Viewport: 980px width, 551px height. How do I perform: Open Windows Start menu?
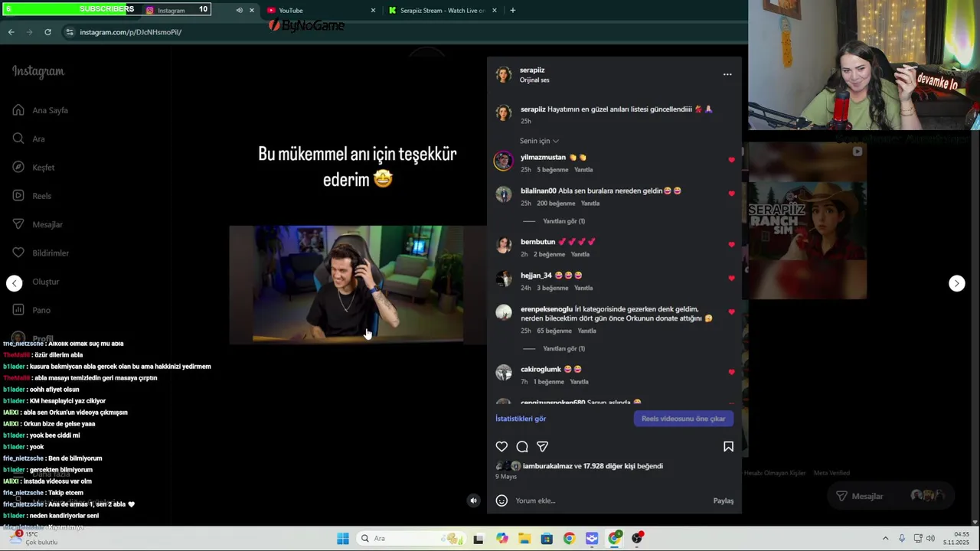pos(342,539)
